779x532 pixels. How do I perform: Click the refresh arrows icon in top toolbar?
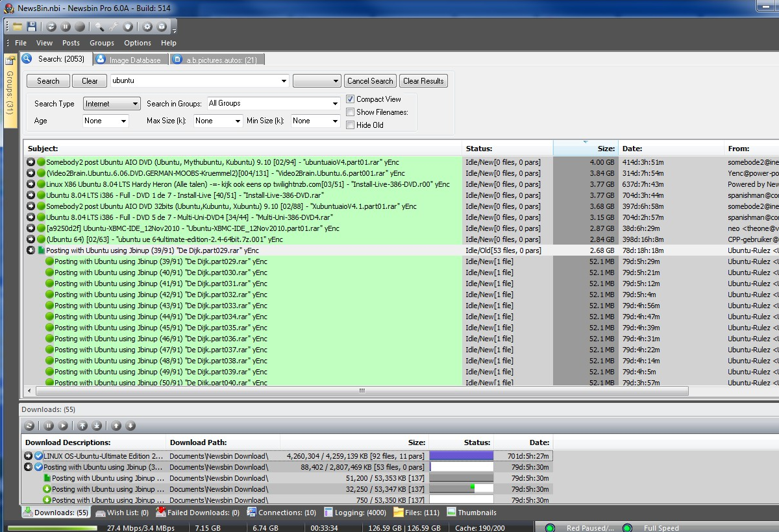pyautogui.click(x=51, y=27)
